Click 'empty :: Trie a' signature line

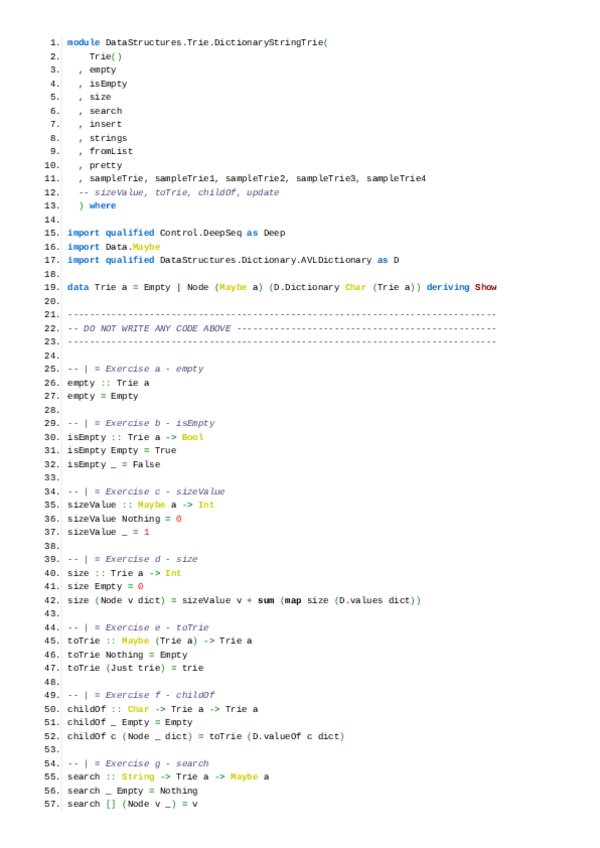pos(108,383)
